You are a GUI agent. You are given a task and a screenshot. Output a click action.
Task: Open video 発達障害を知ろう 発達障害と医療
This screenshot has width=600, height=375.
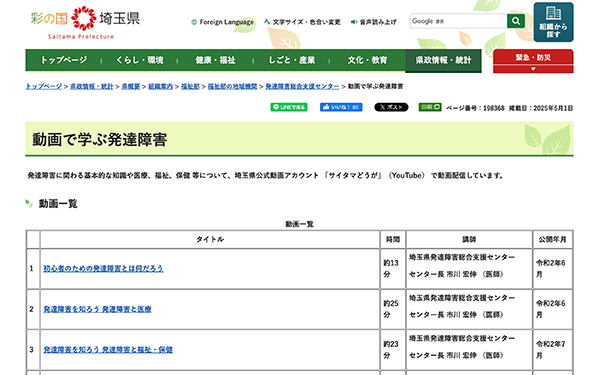[x=97, y=309]
